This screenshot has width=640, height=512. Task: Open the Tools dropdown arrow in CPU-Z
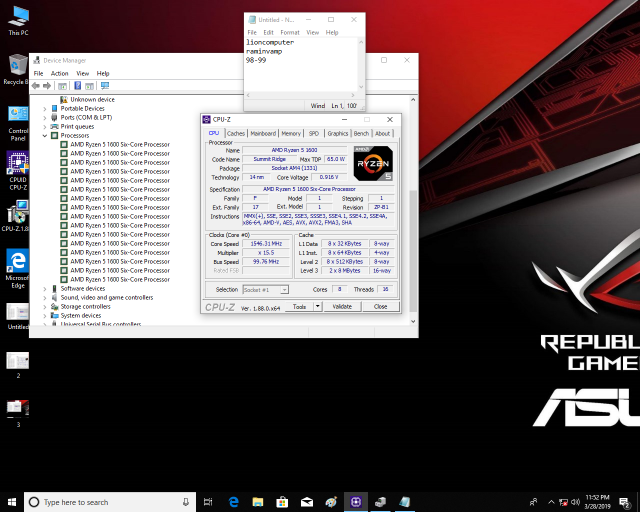click(316, 306)
